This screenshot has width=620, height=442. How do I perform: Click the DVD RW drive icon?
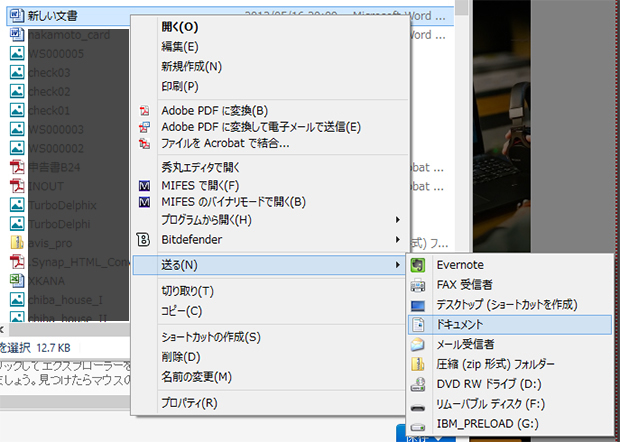click(418, 384)
